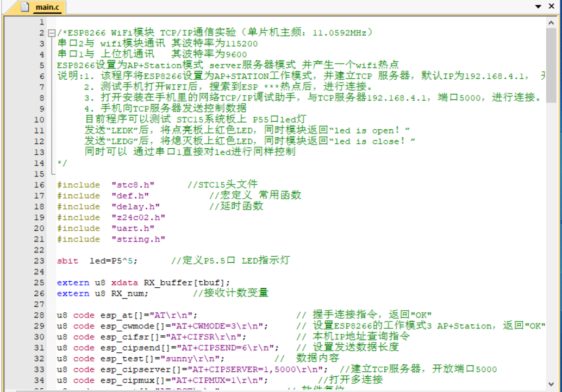Click the vertical scrollbar down arrow

[551, 384]
